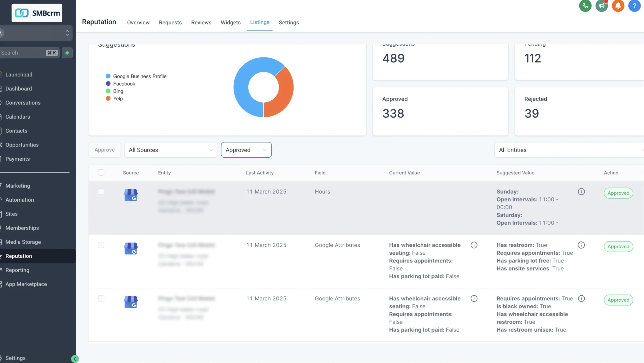This screenshot has width=644, height=363.
Task: Collapse sidebar with green arrow button
Action: pyautogui.click(x=75, y=359)
